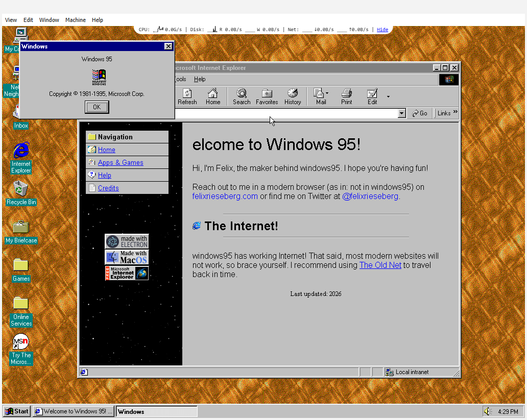This screenshot has height=420, width=527.
Task: Switch to Welcome to Windows 95 taskbar button
Action: [74, 411]
